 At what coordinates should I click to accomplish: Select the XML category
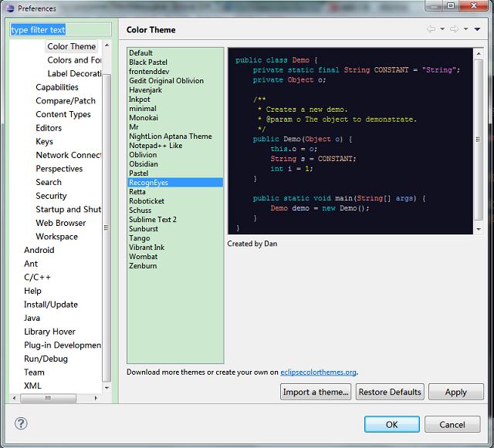[x=32, y=386]
